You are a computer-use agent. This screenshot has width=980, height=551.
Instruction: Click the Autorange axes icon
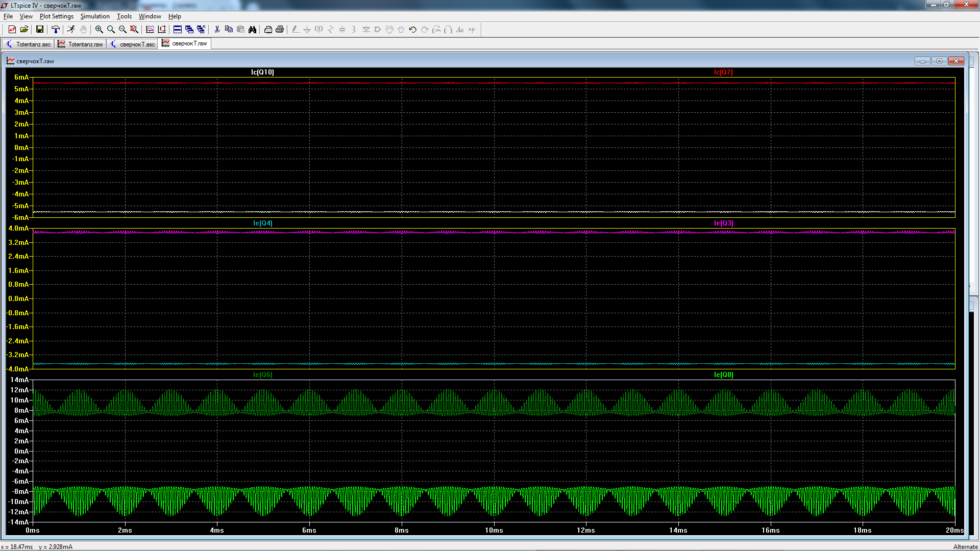point(162,30)
